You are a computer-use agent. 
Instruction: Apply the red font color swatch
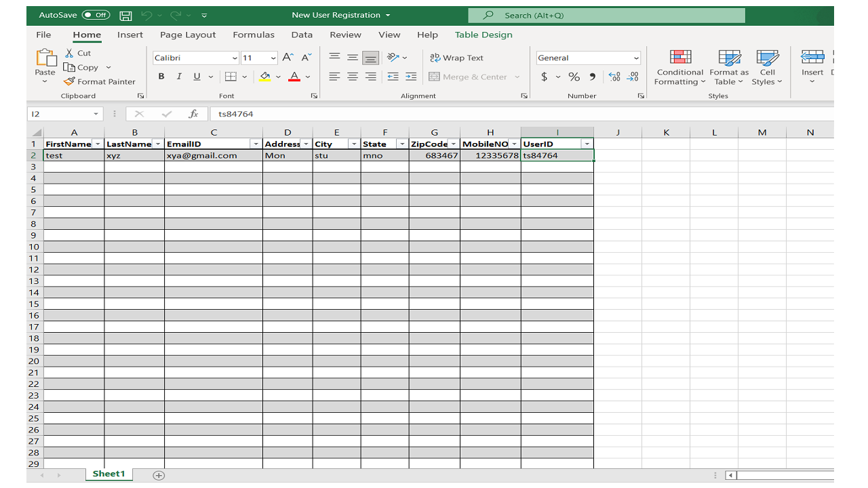[x=294, y=77]
